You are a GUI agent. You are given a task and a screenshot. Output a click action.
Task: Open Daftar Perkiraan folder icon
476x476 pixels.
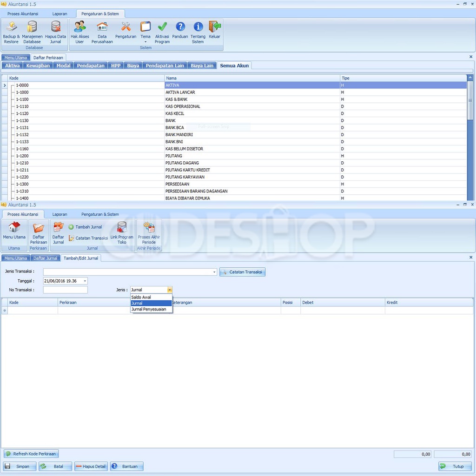coord(38,233)
